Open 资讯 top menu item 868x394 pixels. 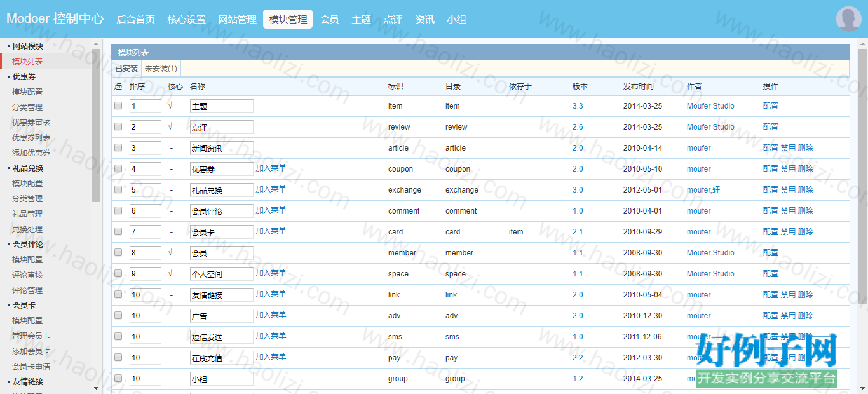pyautogui.click(x=424, y=20)
